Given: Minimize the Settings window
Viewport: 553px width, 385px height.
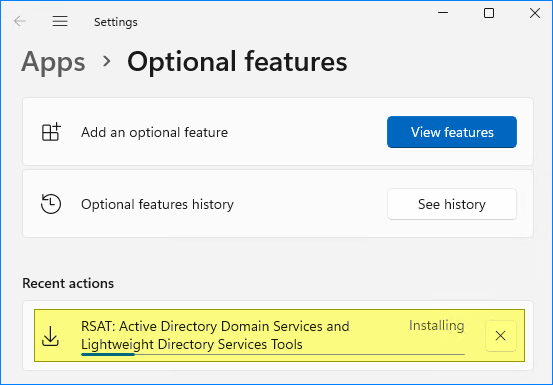Looking at the screenshot, I should coord(443,13).
